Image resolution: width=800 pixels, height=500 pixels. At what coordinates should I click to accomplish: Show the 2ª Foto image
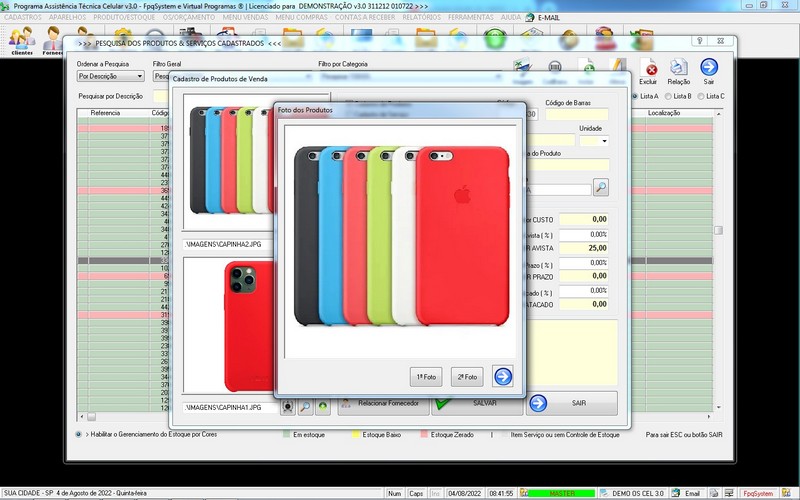[x=467, y=377]
